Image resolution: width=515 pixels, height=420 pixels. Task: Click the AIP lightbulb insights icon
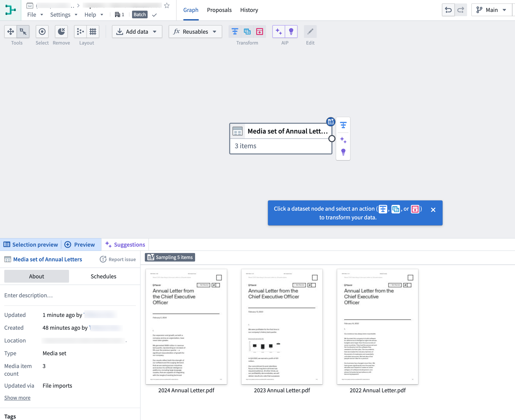291,31
